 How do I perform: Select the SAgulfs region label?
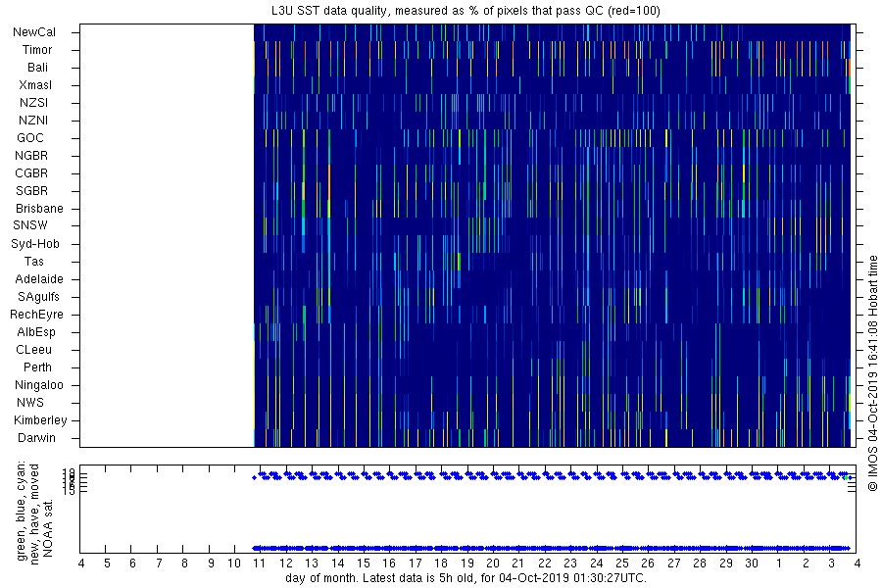[x=38, y=297]
